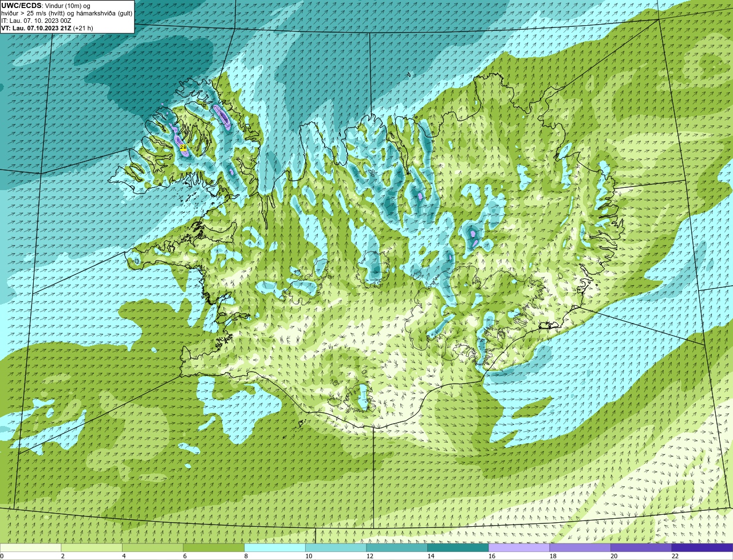
Task: Pick the palest 0–2 m/s legend swatch
Action: tap(30, 547)
